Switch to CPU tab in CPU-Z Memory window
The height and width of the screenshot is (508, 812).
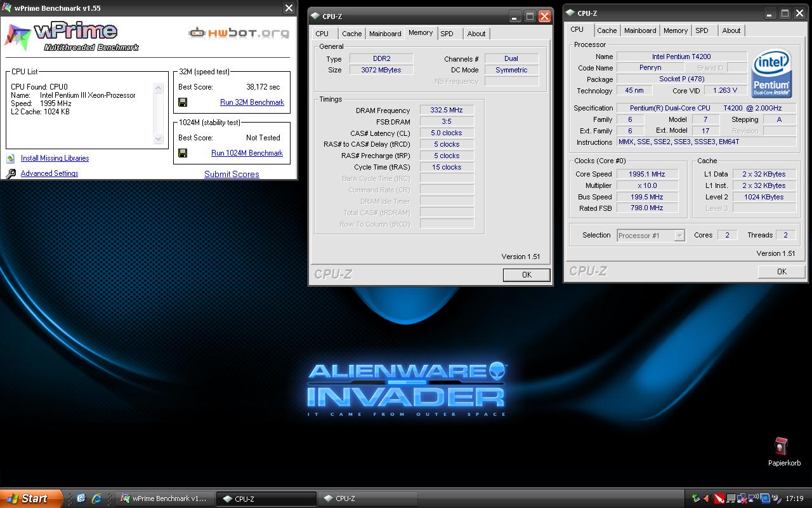(322, 34)
